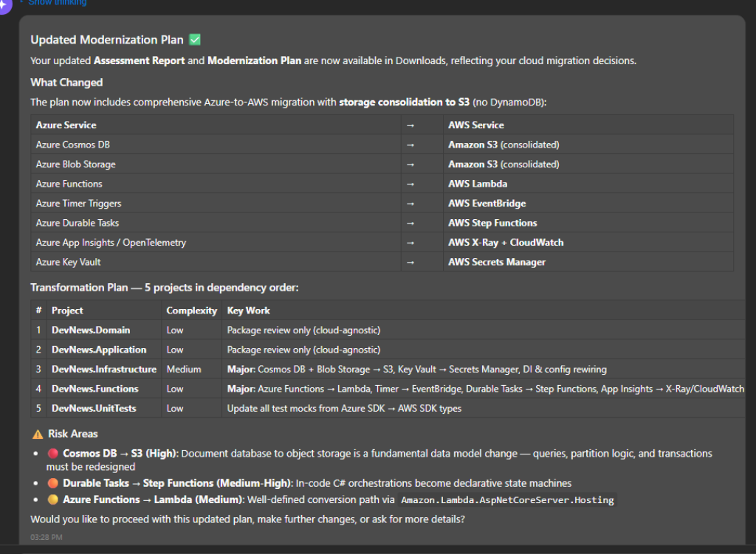Click the red circle beside Cosmos DB risk
Viewport: 756px width, 554px height.
pyautogui.click(x=53, y=454)
